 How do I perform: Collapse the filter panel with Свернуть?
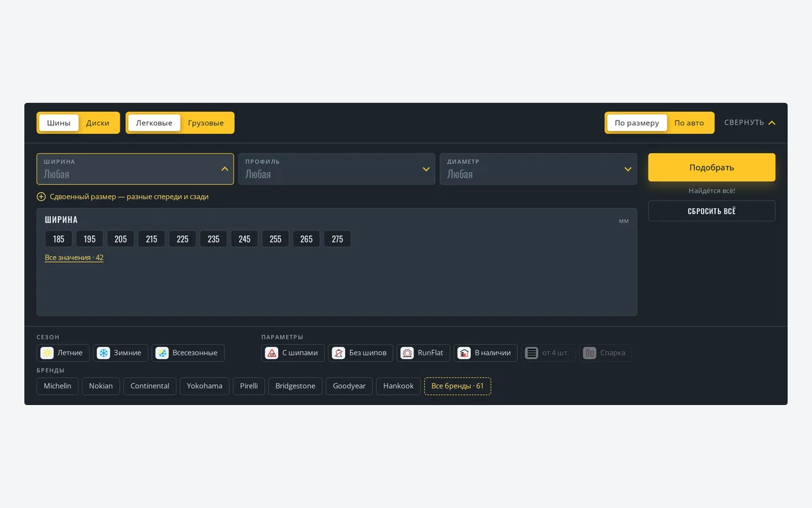click(750, 123)
